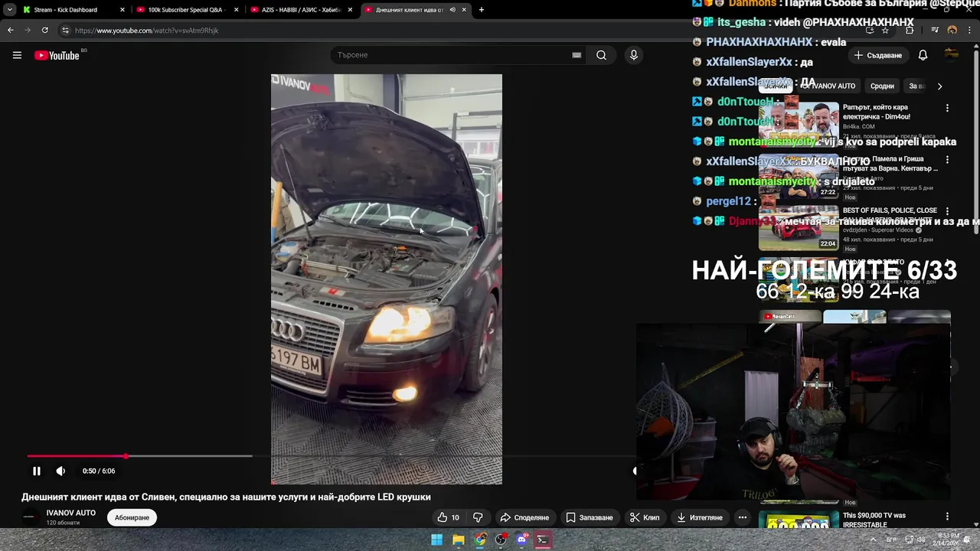Open options for BEST OF FAILS video

tap(947, 211)
